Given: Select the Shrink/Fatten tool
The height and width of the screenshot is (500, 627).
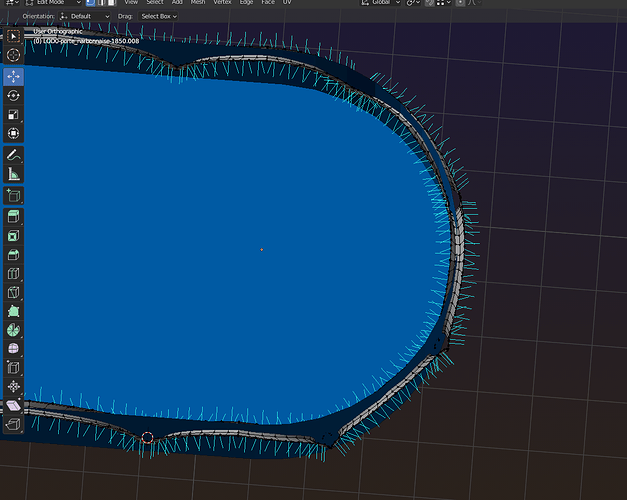Looking at the screenshot, I should [x=13, y=386].
